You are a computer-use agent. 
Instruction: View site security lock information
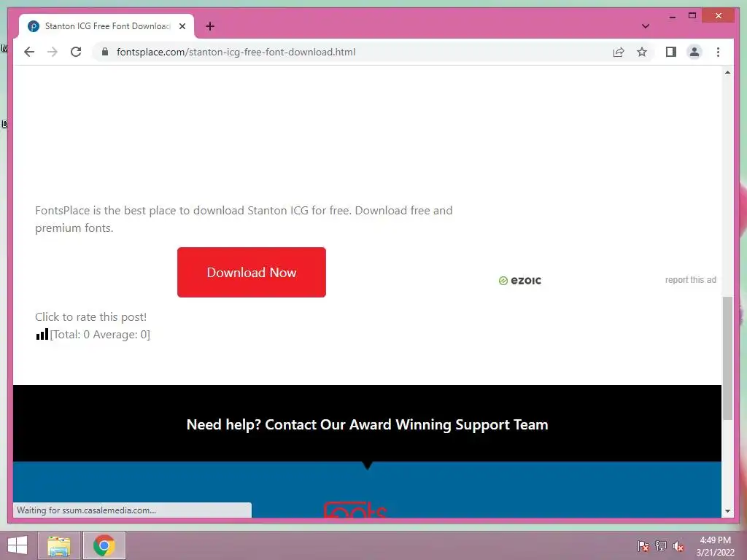point(105,52)
